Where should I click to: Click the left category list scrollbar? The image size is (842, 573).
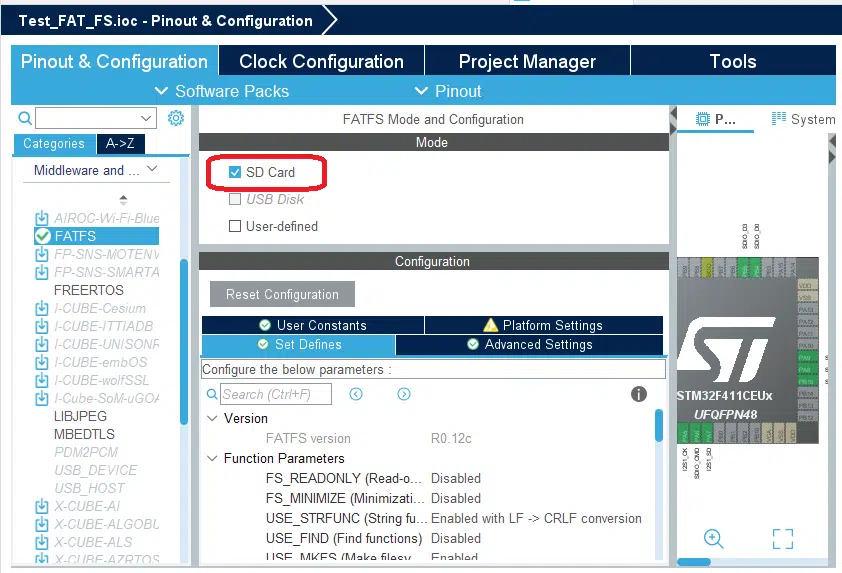click(x=184, y=342)
